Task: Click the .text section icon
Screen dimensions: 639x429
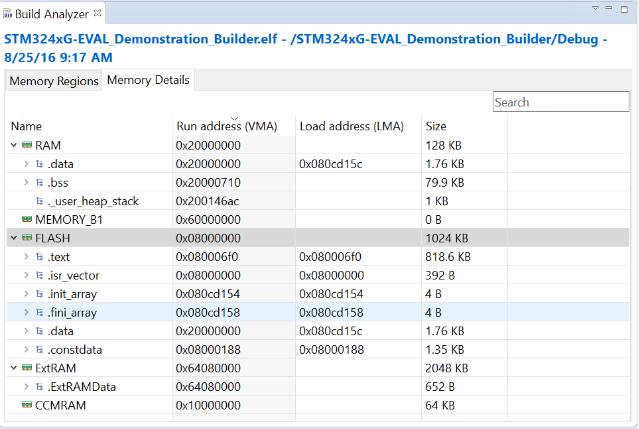Action: pos(40,257)
